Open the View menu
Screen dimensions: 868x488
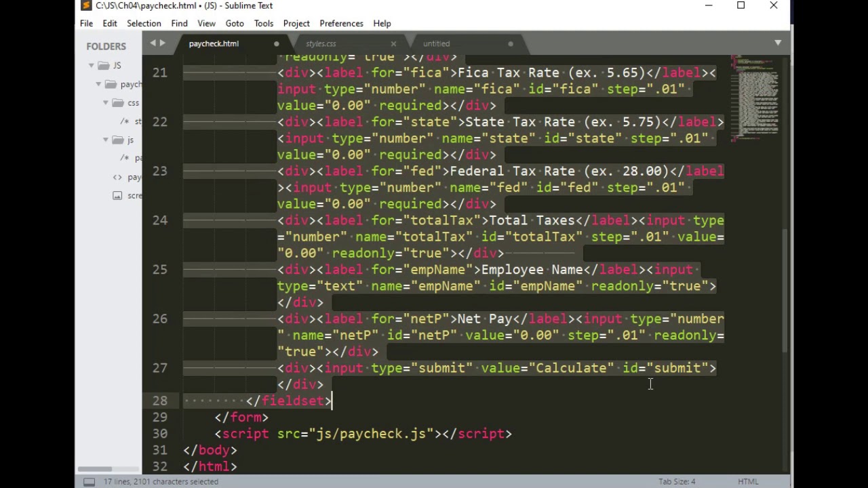point(206,23)
